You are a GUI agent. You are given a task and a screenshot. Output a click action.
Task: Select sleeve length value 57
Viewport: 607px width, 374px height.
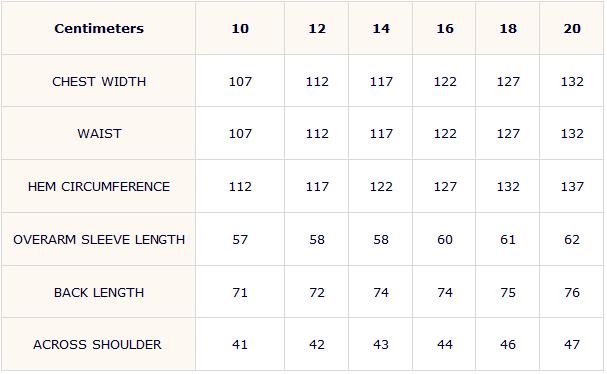pos(240,240)
